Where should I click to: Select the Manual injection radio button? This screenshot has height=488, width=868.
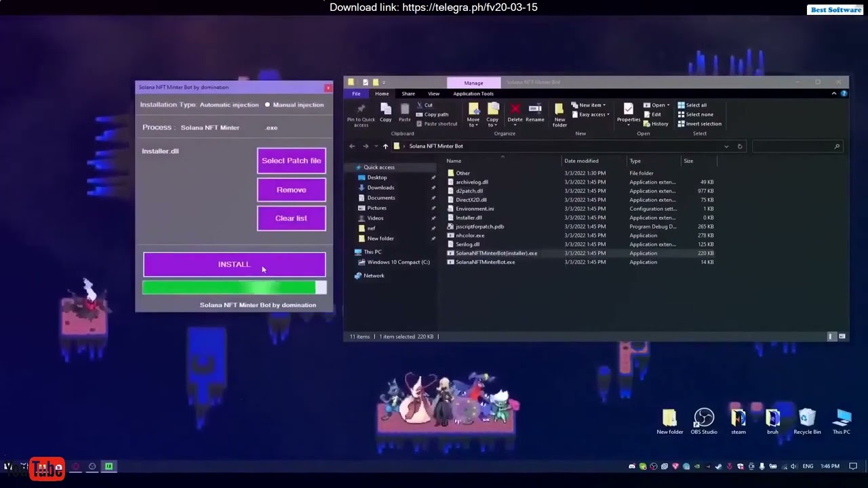click(x=267, y=105)
